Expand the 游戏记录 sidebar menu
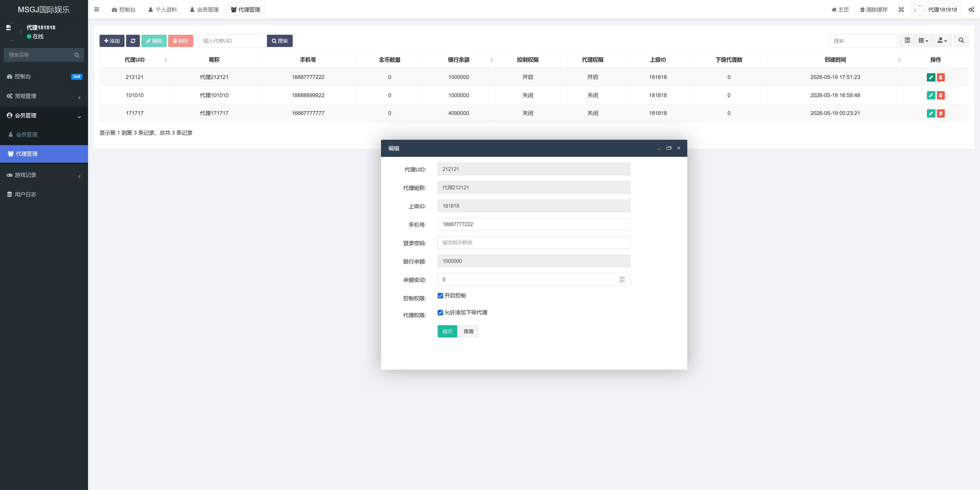 coord(44,175)
